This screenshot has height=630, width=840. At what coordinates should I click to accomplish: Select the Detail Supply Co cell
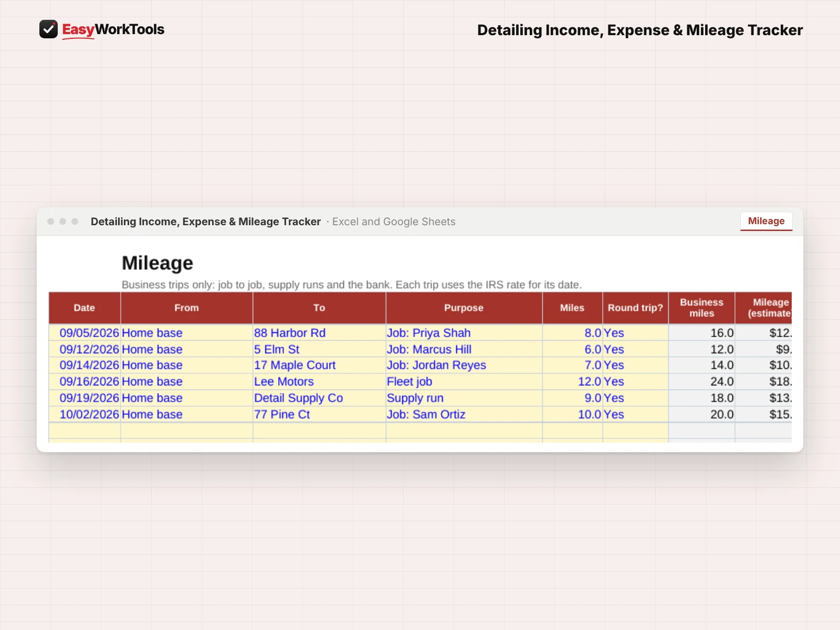(x=319, y=398)
